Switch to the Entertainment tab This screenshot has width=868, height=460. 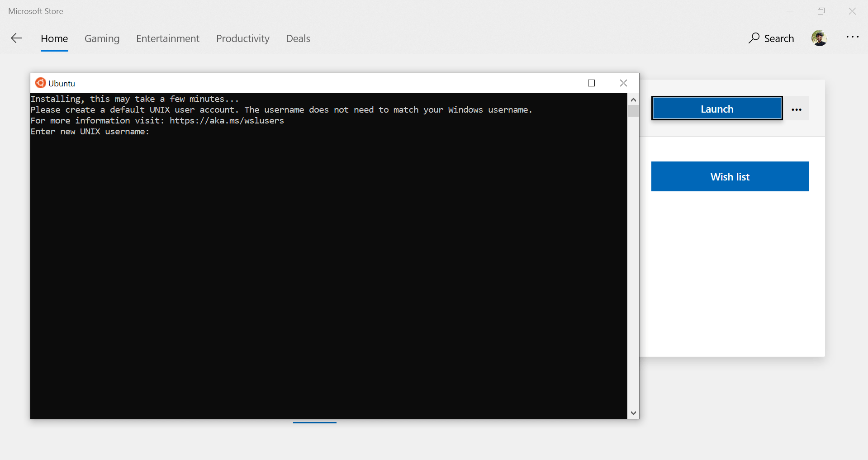(x=168, y=38)
